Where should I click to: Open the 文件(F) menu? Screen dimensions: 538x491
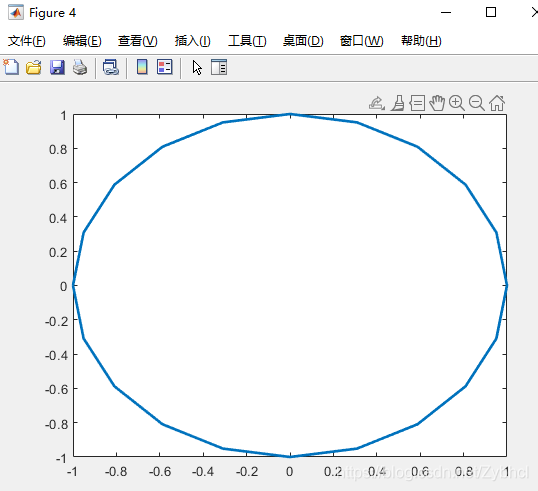[26, 41]
